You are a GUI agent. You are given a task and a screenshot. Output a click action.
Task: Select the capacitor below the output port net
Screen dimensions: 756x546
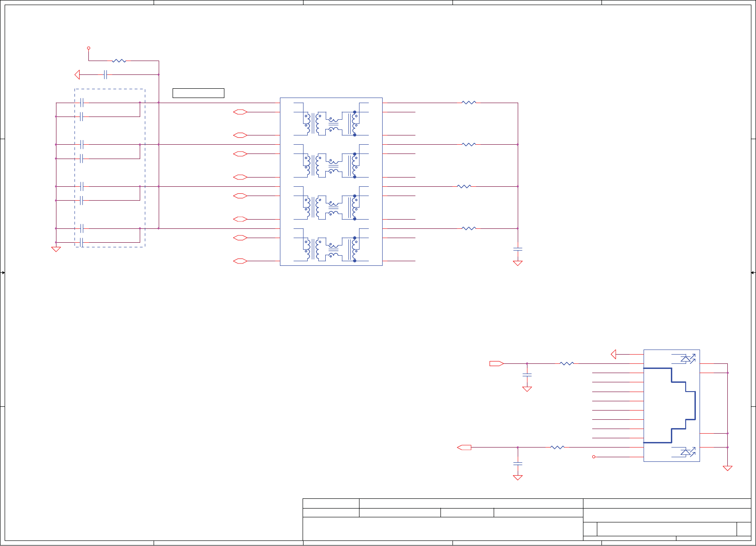point(518,463)
